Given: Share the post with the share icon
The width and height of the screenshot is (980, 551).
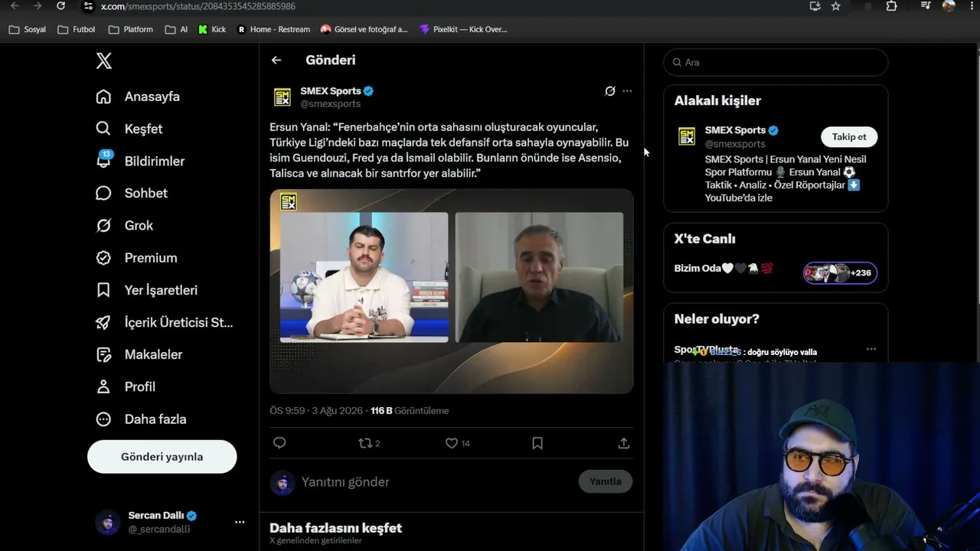Looking at the screenshot, I should 624,443.
